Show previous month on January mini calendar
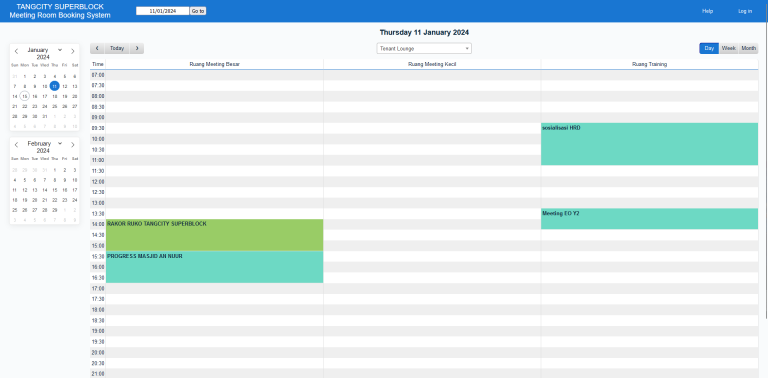This screenshot has height=378, width=768. click(16, 51)
